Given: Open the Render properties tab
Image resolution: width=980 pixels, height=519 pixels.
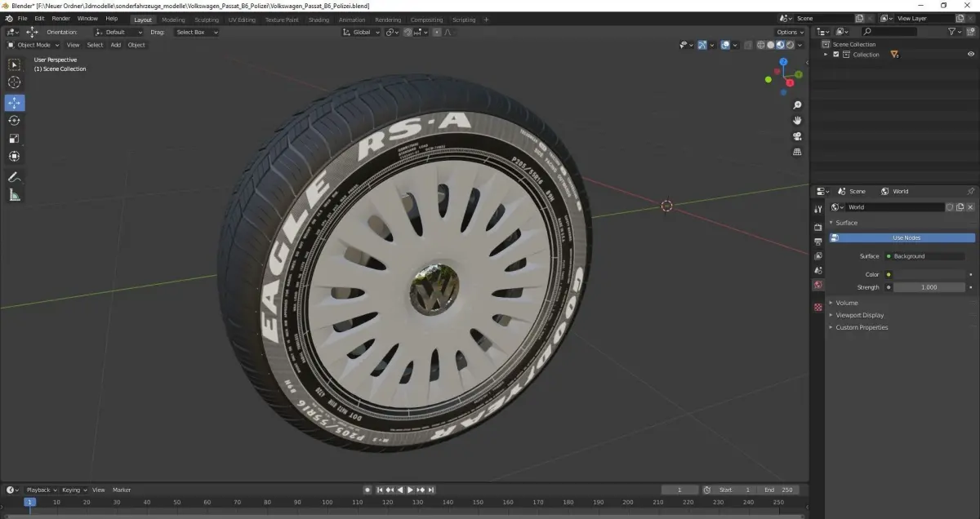Looking at the screenshot, I should [817, 228].
